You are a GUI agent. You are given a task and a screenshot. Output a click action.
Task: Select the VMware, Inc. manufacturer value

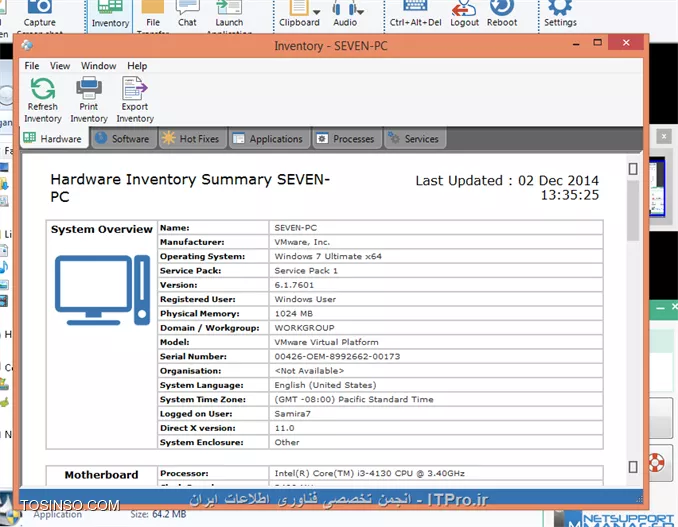tap(302, 242)
